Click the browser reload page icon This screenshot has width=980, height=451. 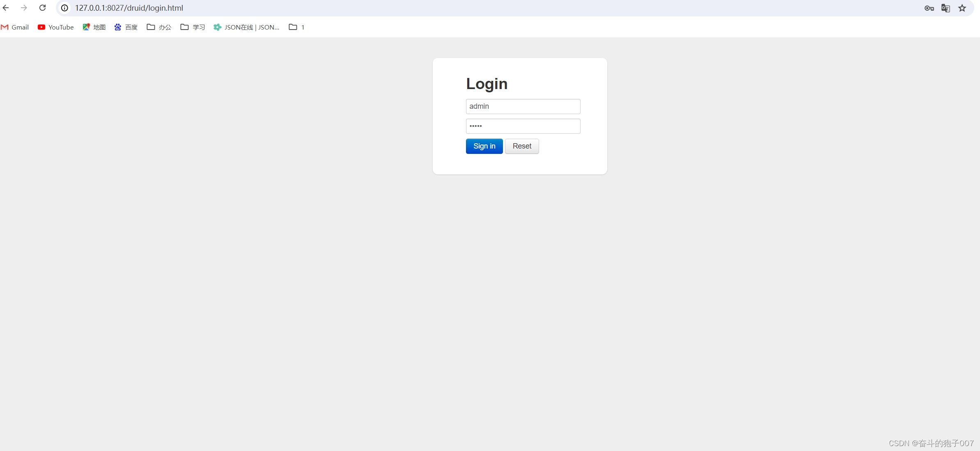coord(43,8)
